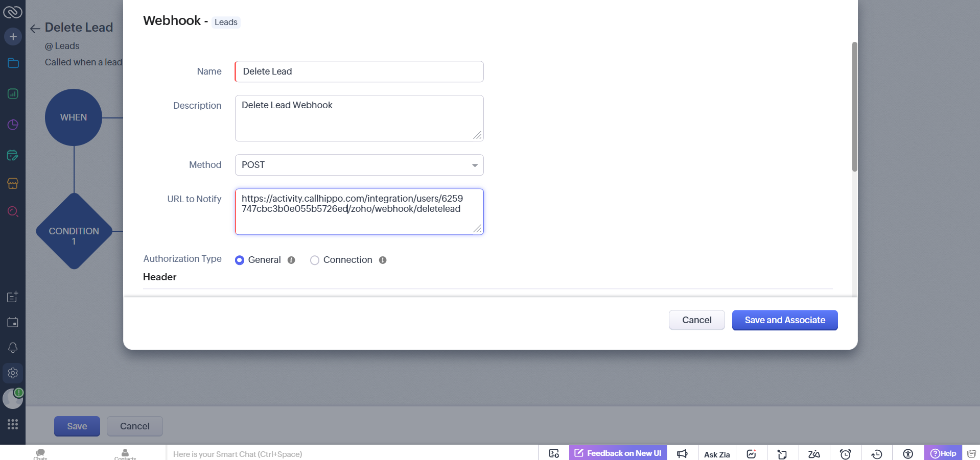Click the Name field containing Delete Lead
This screenshot has height=460, width=980.
tap(359, 71)
